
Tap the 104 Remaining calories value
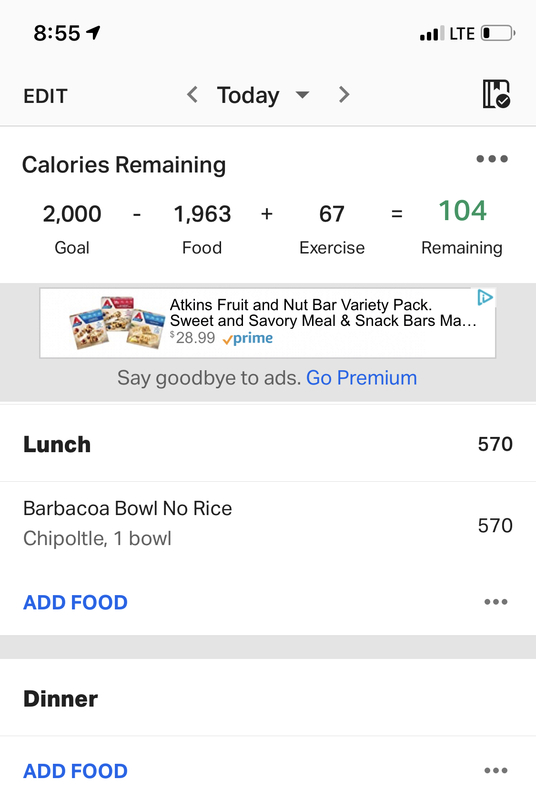click(463, 211)
